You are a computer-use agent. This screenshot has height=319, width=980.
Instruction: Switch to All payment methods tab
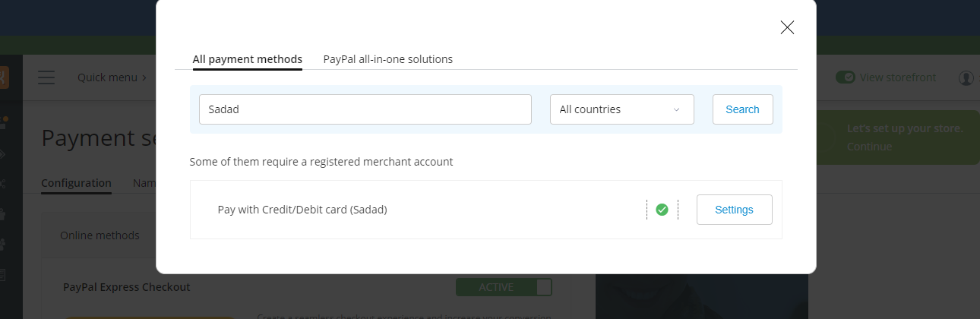pos(247,59)
